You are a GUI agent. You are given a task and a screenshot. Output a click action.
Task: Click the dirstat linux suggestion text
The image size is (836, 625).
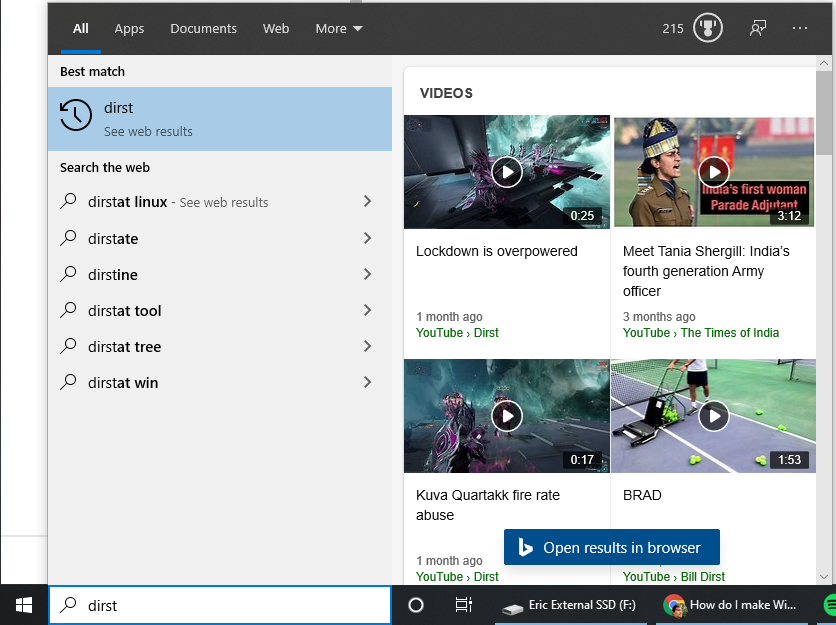tap(127, 202)
